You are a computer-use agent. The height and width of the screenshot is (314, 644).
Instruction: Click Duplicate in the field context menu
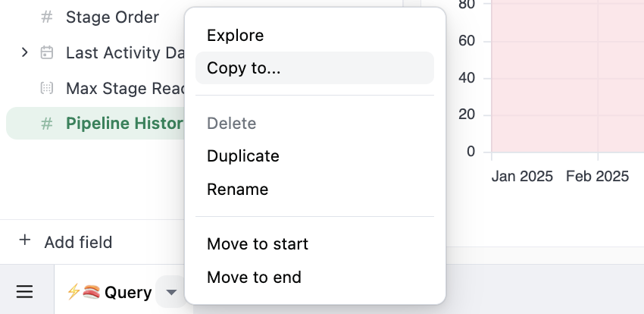(242, 156)
